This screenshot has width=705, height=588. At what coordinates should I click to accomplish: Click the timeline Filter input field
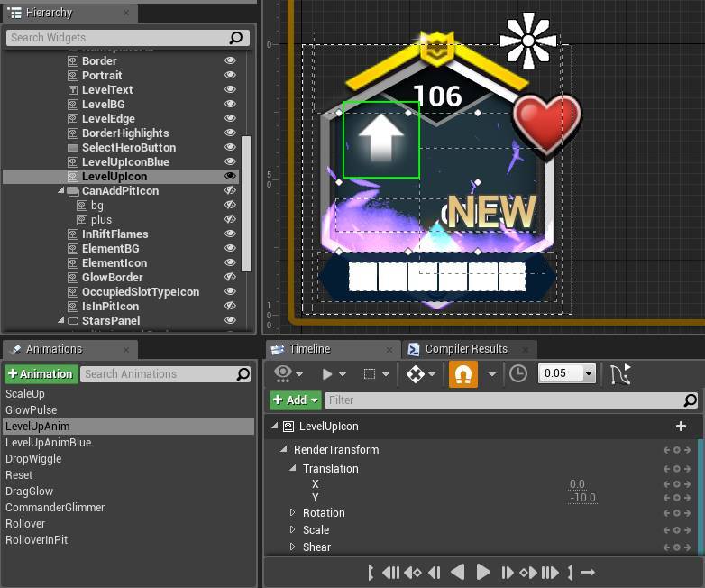coord(511,400)
